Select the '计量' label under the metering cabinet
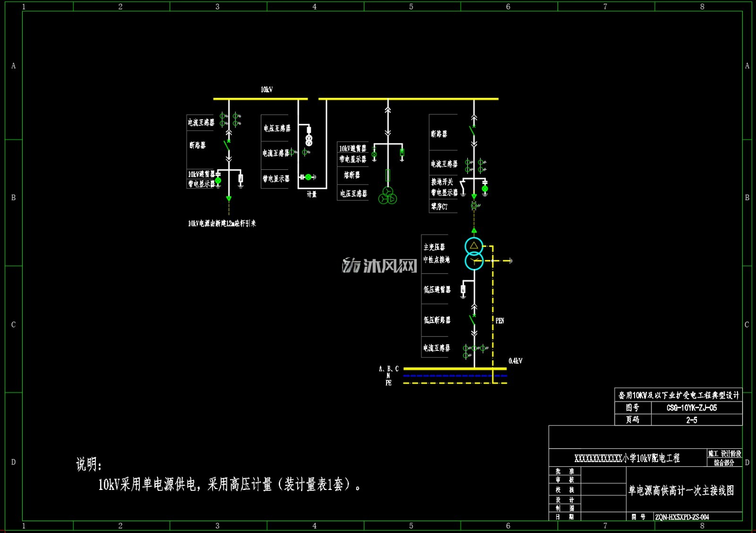 [x=312, y=194]
